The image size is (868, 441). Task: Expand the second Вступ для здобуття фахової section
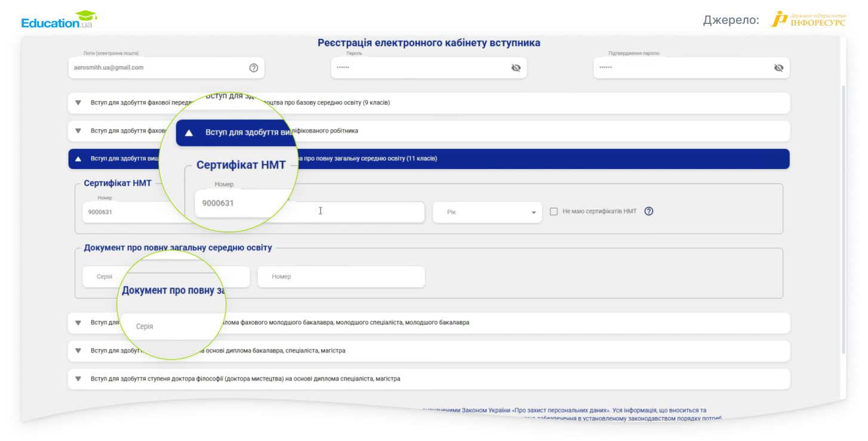pyautogui.click(x=429, y=131)
